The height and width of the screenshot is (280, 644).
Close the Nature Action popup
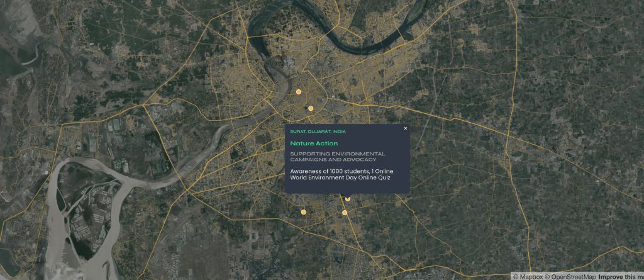[x=405, y=128]
